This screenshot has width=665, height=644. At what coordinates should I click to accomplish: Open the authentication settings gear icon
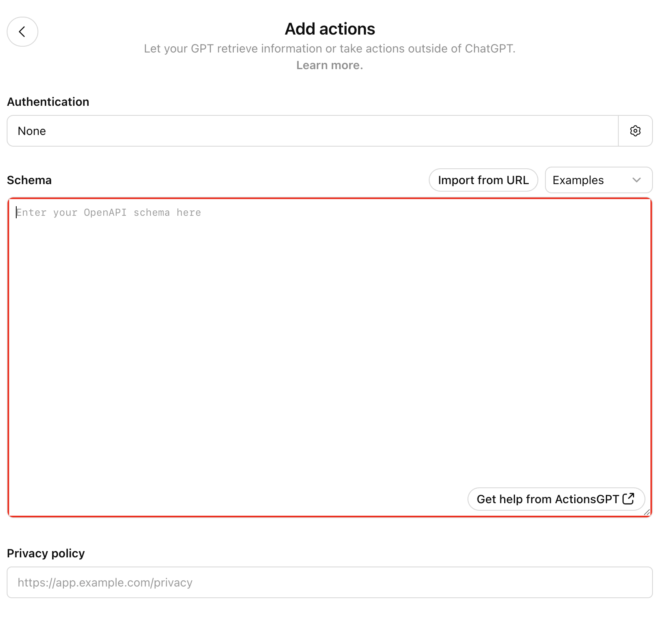click(x=635, y=131)
